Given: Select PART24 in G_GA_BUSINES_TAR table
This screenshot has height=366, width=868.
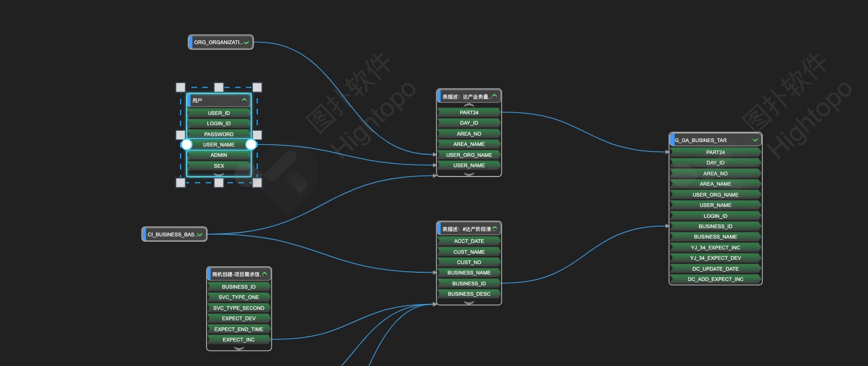Looking at the screenshot, I should point(715,152).
